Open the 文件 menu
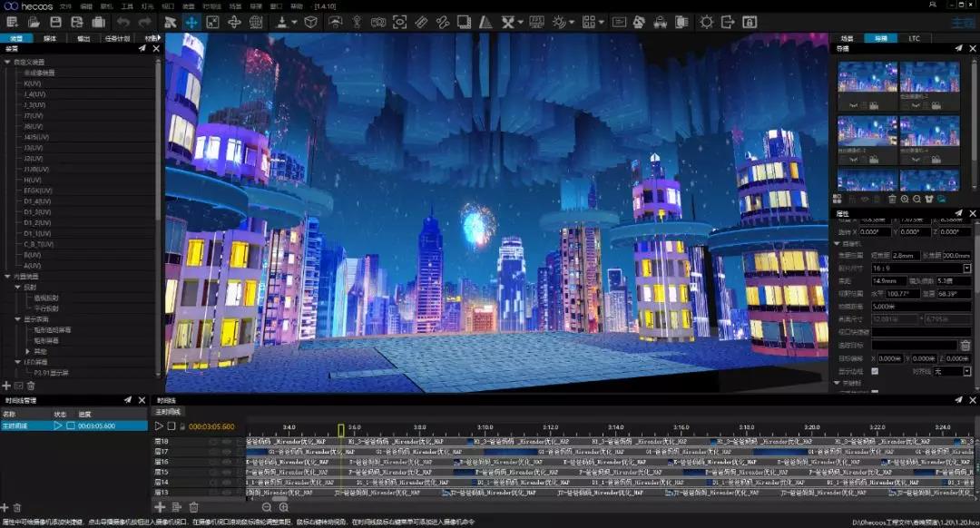This screenshot has width=980, height=528. click(x=65, y=6)
